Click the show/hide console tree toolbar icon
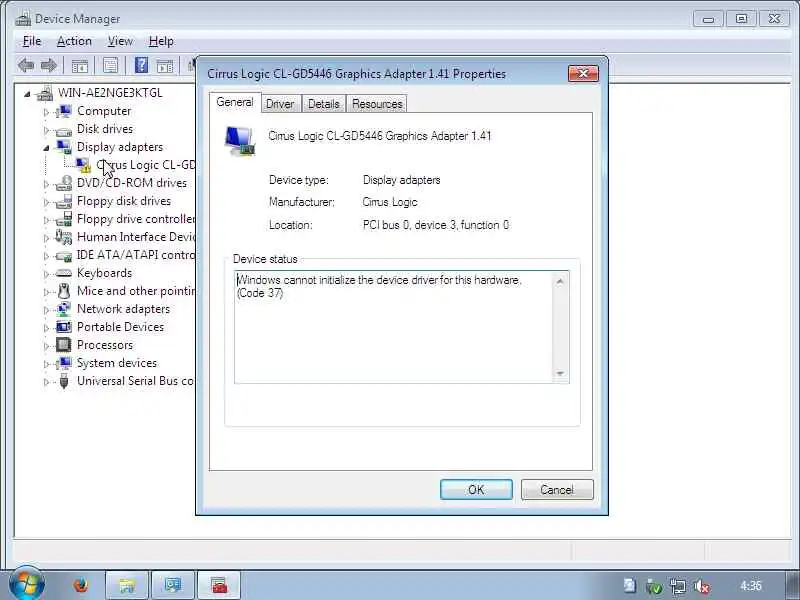Viewport: 800px width, 600px height. pos(80,66)
